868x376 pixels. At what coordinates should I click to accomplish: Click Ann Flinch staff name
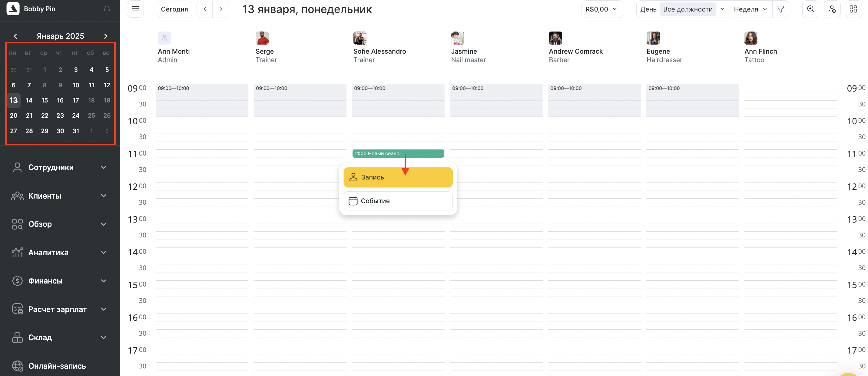pos(760,51)
